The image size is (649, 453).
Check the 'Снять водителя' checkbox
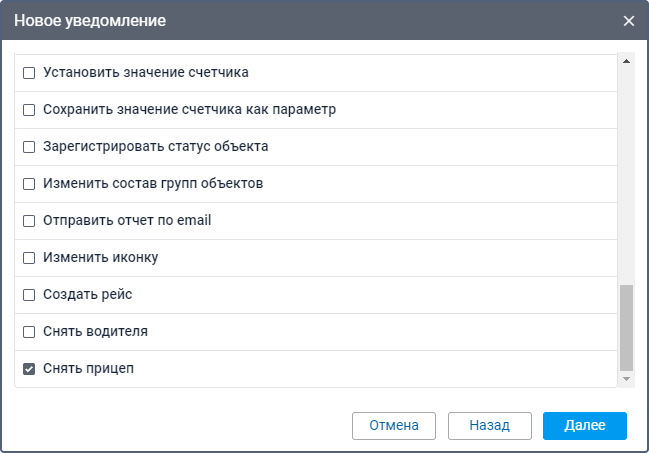pyautogui.click(x=29, y=332)
